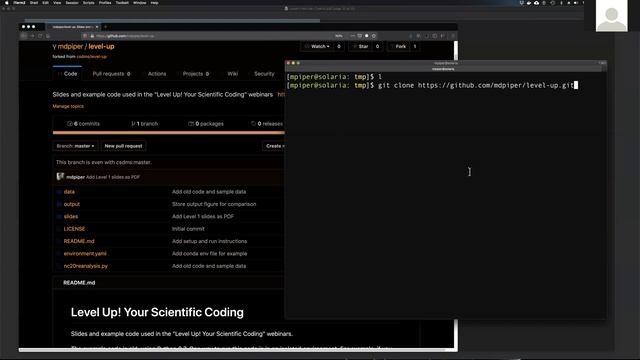Open the Profiles menu
Viewport: 640px width, 360px height.
tap(105, 2)
